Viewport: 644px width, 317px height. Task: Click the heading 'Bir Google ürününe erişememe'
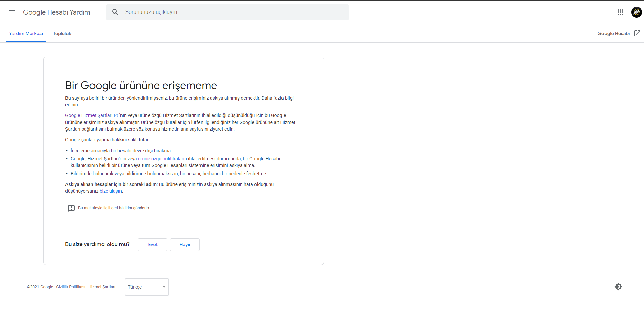(x=141, y=85)
